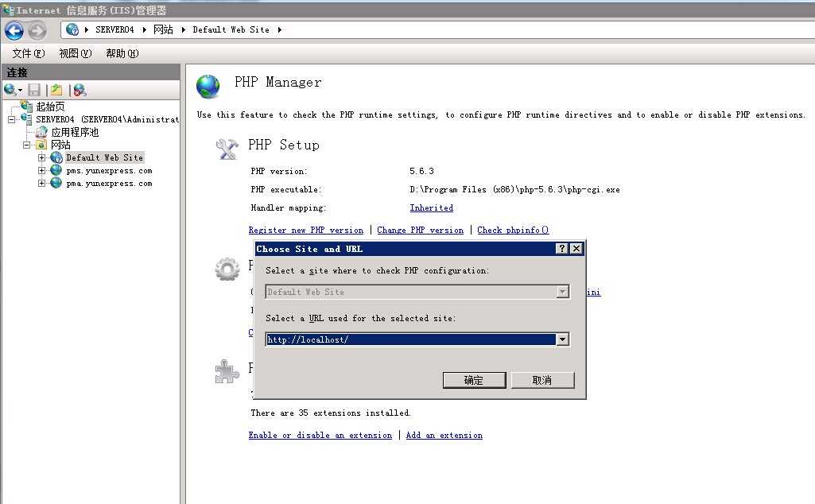Click the Back navigation arrow
This screenshot has width=815, height=504.
pyautogui.click(x=14, y=31)
